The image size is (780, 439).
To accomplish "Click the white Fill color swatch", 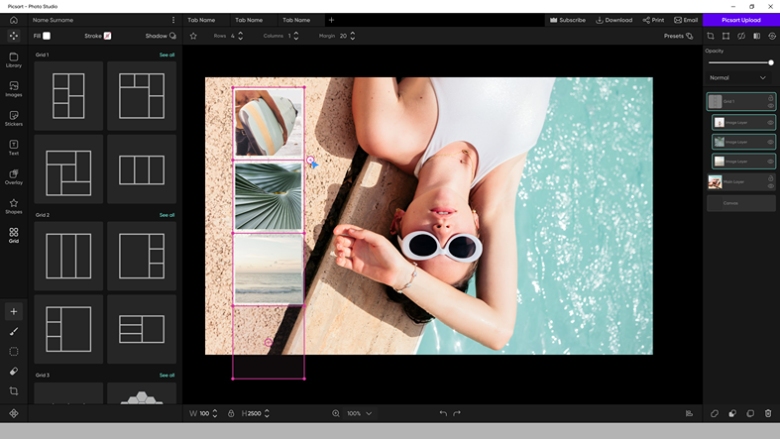I will 46,36.
